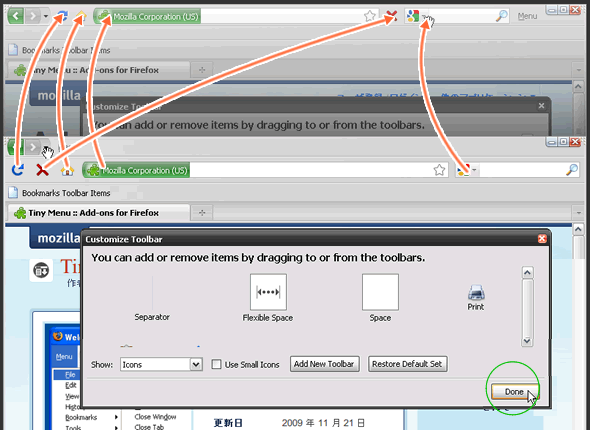Open a new tab in the top window
Image resolution: width=590 pixels, height=430 pixels.
point(202,70)
